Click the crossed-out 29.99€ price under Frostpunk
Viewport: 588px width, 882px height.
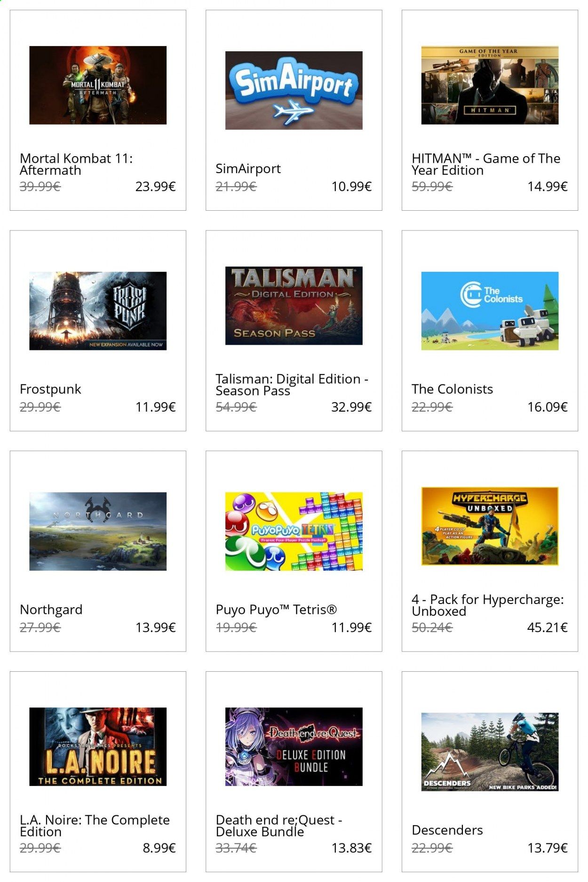pos(40,407)
